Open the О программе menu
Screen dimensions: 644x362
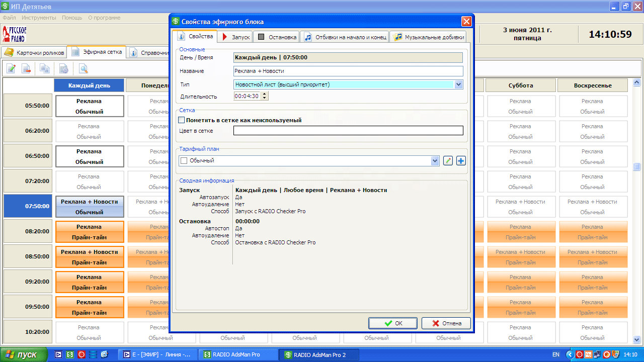(x=104, y=18)
